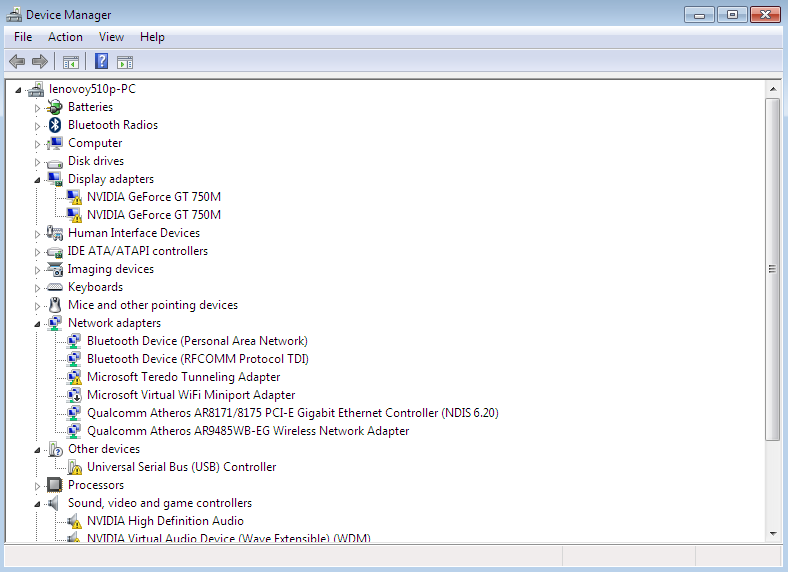Expand the Keyboards node
Viewport: 788px width, 572px height.
tap(37, 288)
